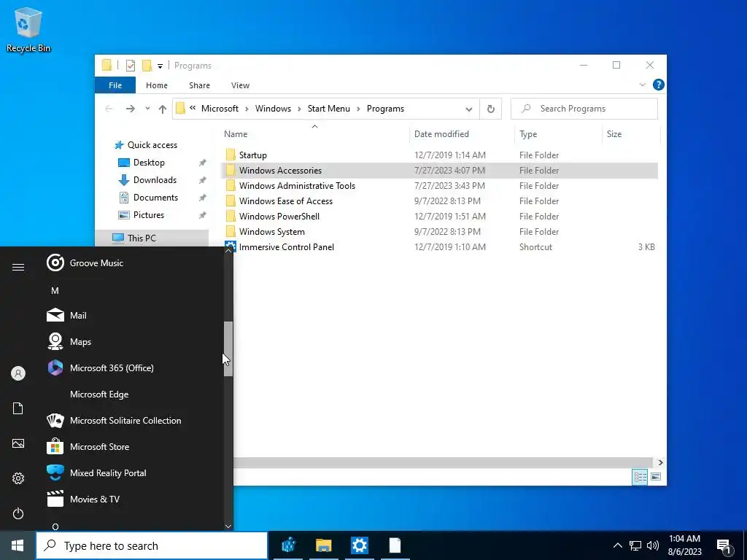747x560 pixels.
Task: Go back with the Explorer back arrow
Action: click(x=109, y=109)
